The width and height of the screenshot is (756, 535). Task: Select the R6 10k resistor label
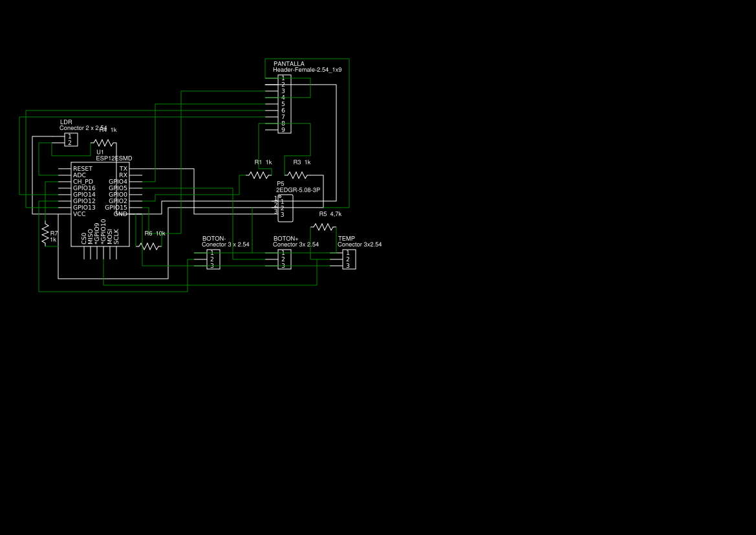155,234
